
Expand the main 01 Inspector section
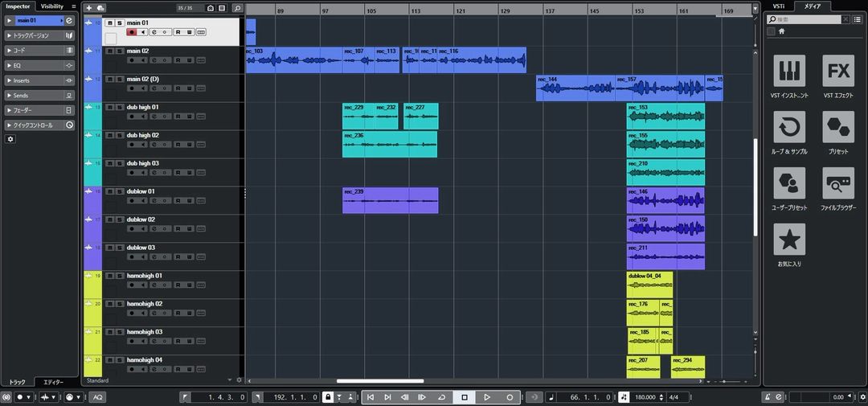click(10, 20)
